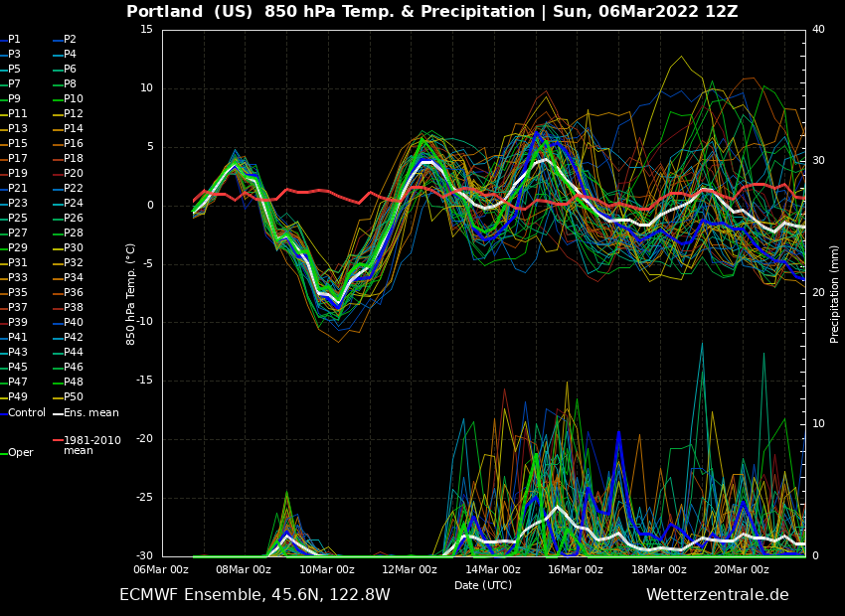The image size is (845, 616).
Task: Click the 10Mar 00z date tick
Action: [x=327, y=569]
